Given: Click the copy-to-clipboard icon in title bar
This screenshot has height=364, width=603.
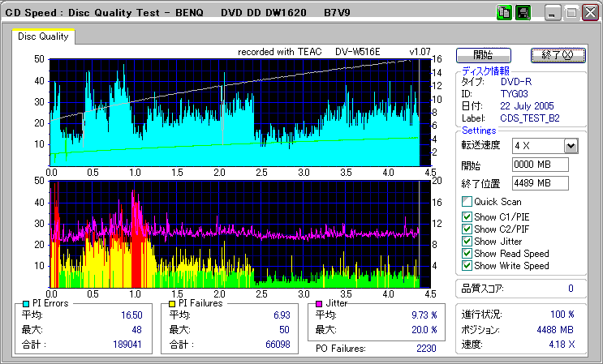Looking at the screenshot, I should 504,12.
